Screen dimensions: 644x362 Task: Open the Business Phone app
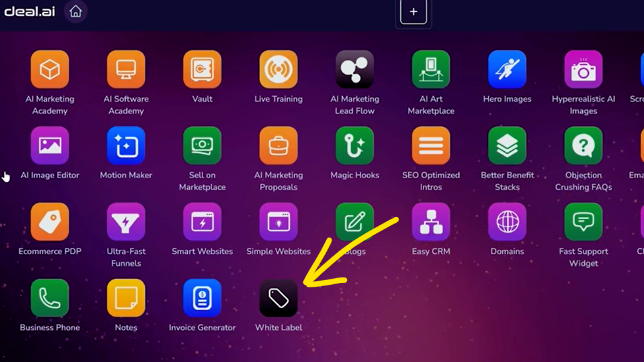pyautogui.click(x=50, y=298)
